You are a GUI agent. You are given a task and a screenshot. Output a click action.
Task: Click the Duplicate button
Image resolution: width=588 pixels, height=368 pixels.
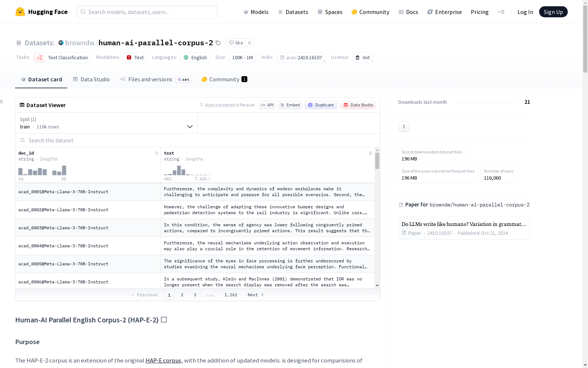tap(321, 105)
